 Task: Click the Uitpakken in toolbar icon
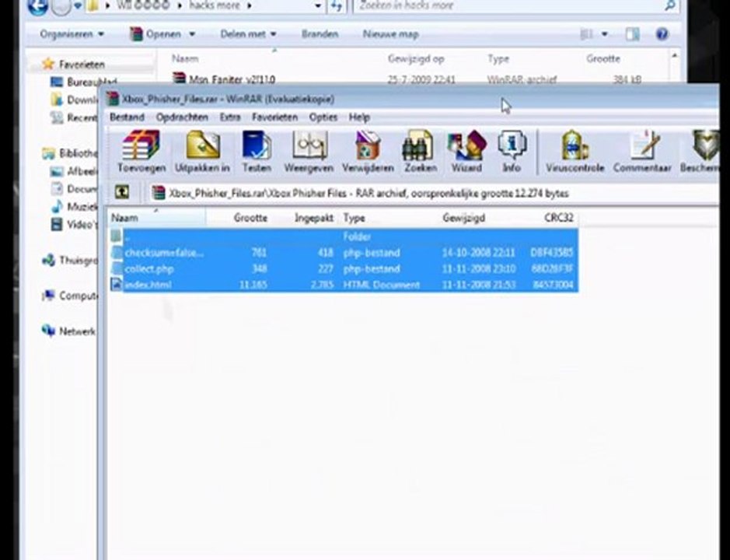click(203, 152)
